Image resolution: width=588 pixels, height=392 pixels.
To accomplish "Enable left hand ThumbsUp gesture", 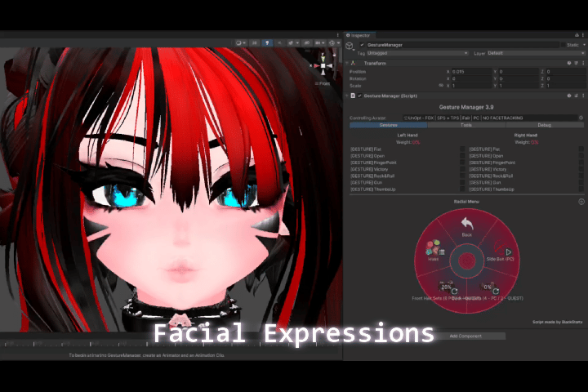I will pyautogui.click(x=462, y=189).
